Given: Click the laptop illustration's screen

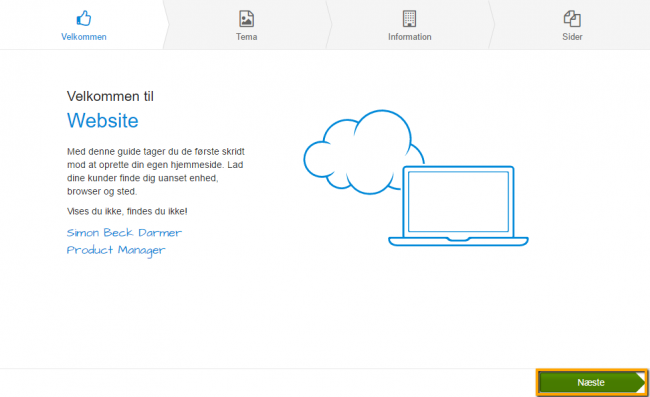Looking at the screenshot, I should (458, 201).
